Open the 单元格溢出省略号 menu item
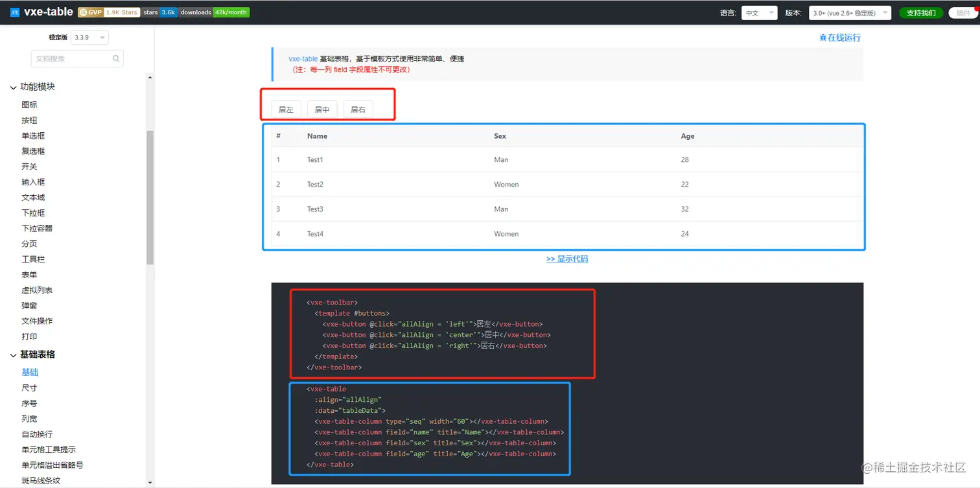This screenshot has height=488, width=980. point(52,465)
